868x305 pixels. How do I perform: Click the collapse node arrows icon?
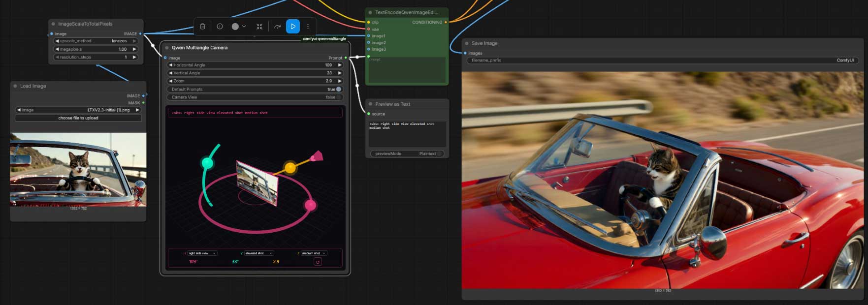(x=259, y=27)
